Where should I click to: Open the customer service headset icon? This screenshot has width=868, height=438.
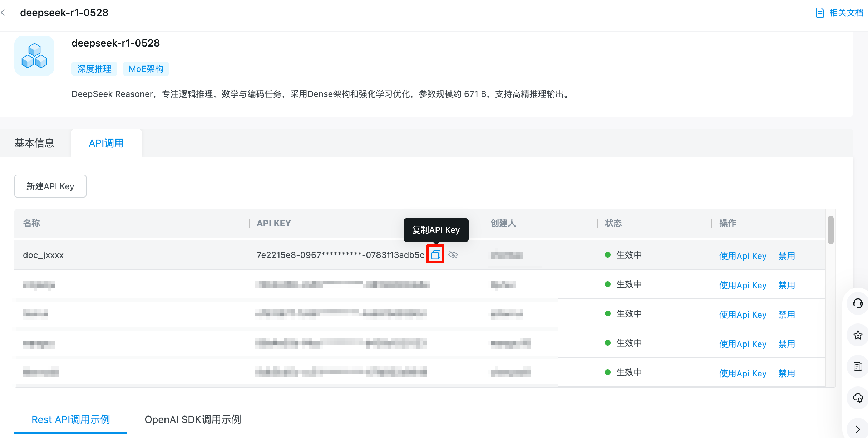(858, 303)
